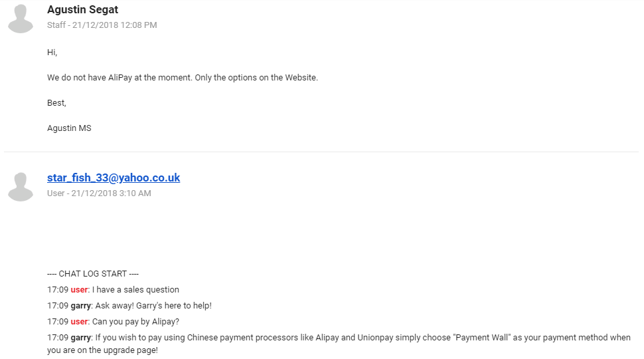Image resolution: width=644 pixels, height=359 pixels.
Task: Click the 'Payment Wall' instructions message
Action: tap(362, 338)
